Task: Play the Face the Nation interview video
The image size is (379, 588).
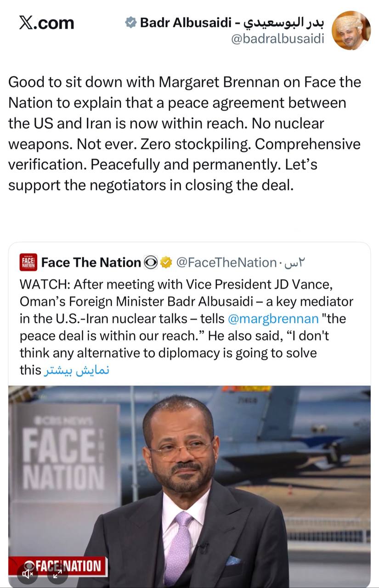Action: click(x=189, y=482)
